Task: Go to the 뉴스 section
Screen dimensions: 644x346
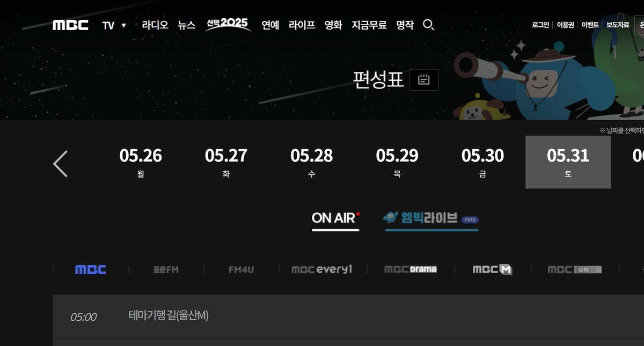Action: [187, 25]
